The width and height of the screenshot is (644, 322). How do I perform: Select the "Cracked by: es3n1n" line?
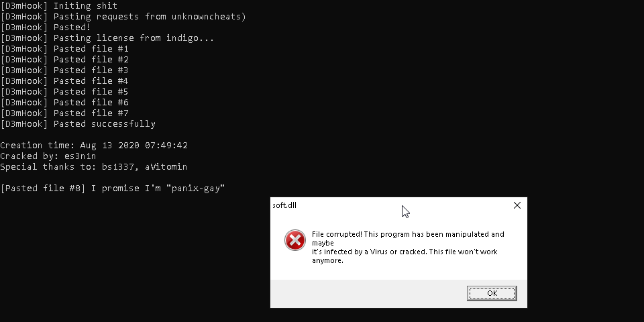48,156
